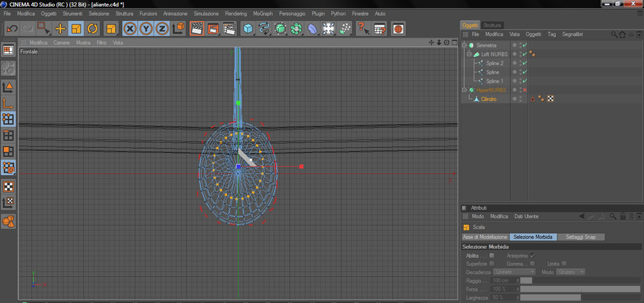Add a Cube primitive object

click(x=248, y=28)
